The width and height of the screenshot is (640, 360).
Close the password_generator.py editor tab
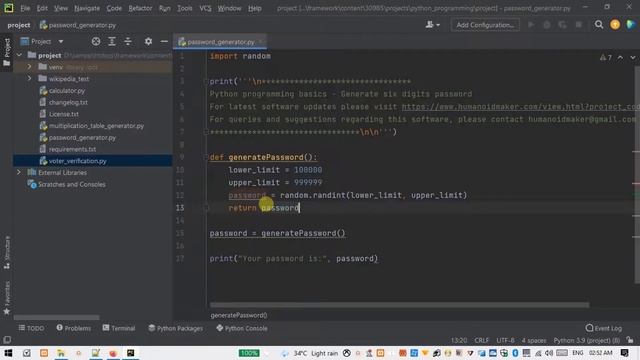tap(260, 42)
